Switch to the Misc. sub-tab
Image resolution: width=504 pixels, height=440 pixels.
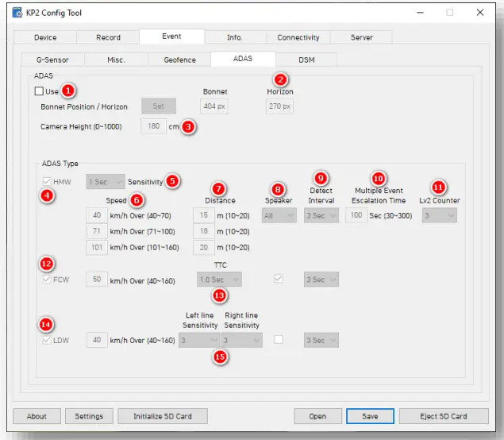click(x=116, y=60)
